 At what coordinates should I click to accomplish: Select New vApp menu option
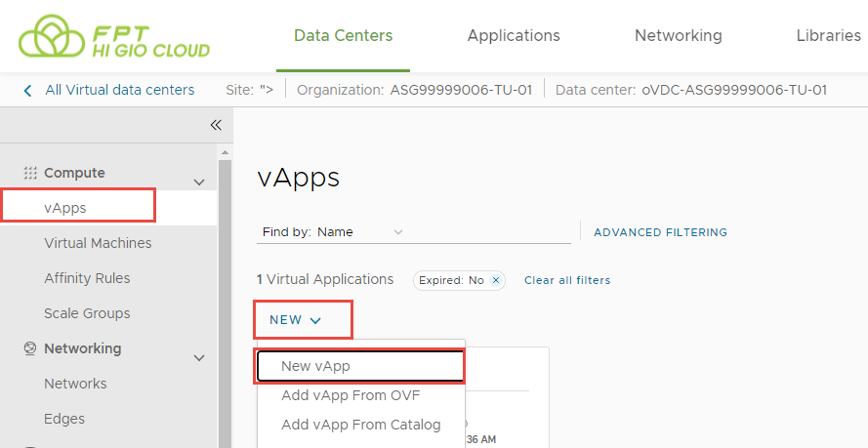(x=315, y=366)
